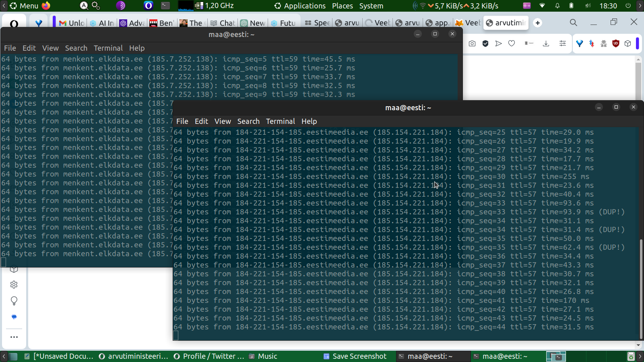
Task: Launch Firefox from the top panel
Action: 46,6
